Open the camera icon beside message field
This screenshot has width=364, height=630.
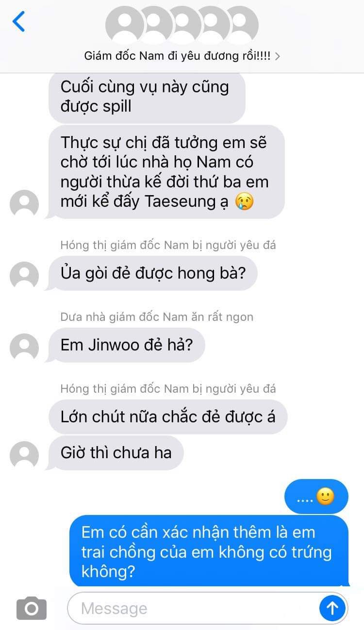click(x=32, y=608)
